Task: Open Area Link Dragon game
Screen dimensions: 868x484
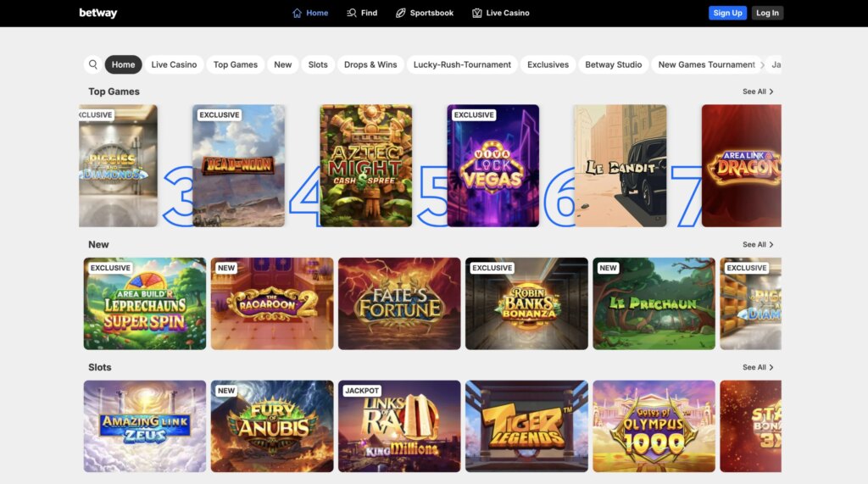Action: click(742, 165)
